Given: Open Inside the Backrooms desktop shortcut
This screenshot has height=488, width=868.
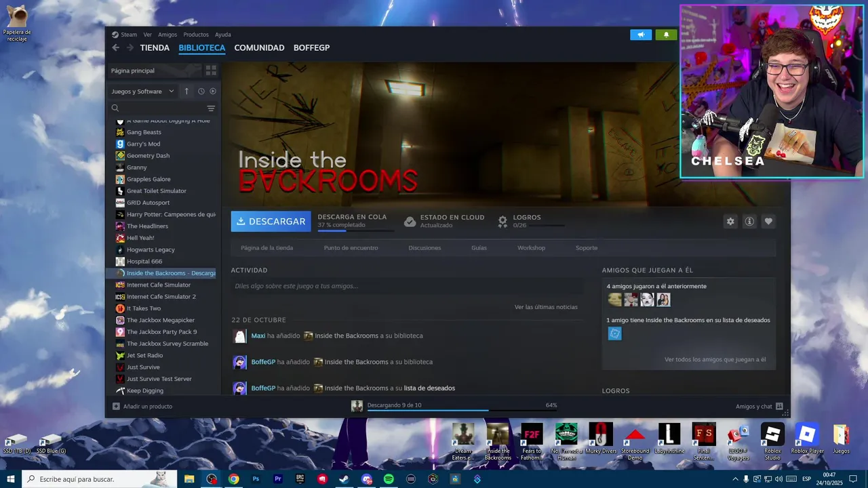Looking at the screenshot, I should [498, 442].
